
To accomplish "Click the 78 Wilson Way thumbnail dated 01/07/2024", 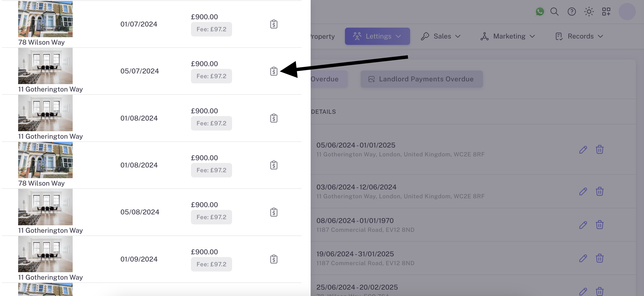I will (x=45, y=19).
